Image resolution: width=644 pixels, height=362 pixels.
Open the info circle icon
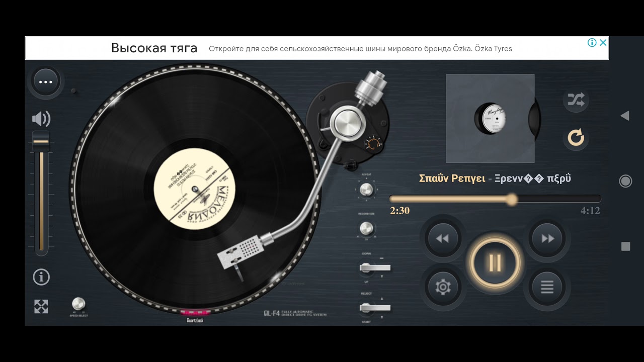click(41, 277)
